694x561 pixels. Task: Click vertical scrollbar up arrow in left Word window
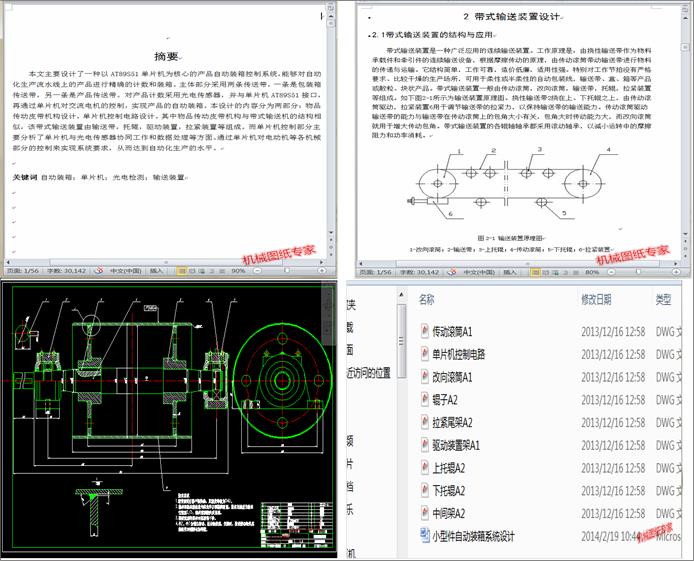[x=331, y=16]
